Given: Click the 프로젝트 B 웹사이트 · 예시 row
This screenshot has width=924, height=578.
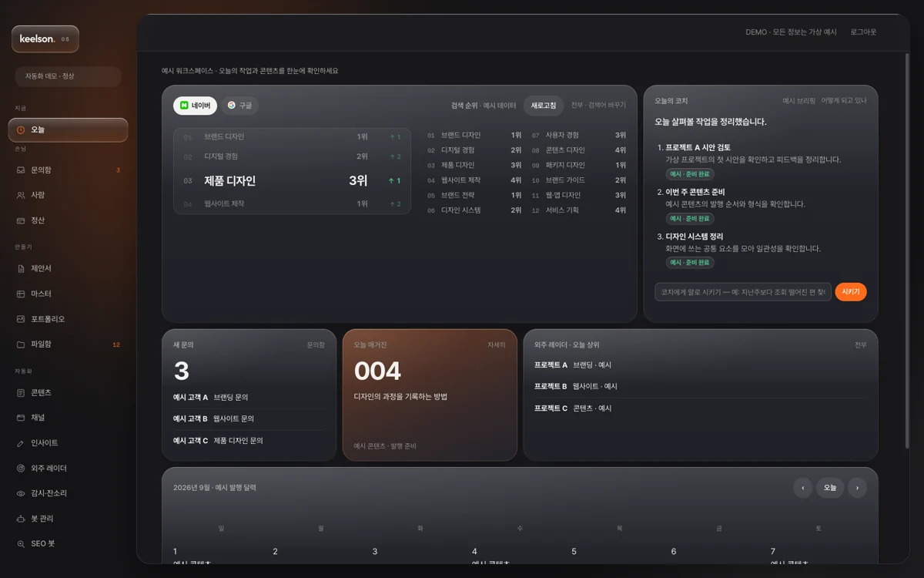Looking at the screenshot, I should pyautogui.click(x=701, y=387).
